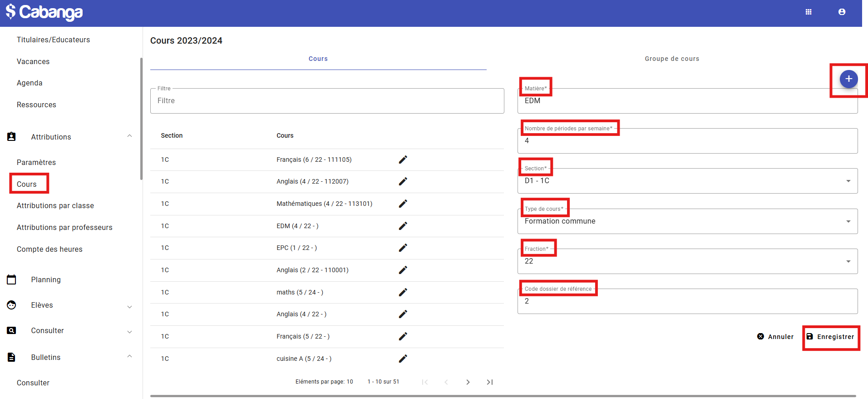Edit the cuisine A course row

(x=403, y=359)
